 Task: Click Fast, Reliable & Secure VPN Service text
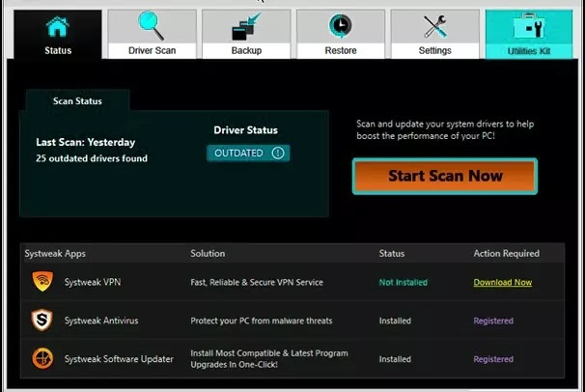[x=257, y=282]
